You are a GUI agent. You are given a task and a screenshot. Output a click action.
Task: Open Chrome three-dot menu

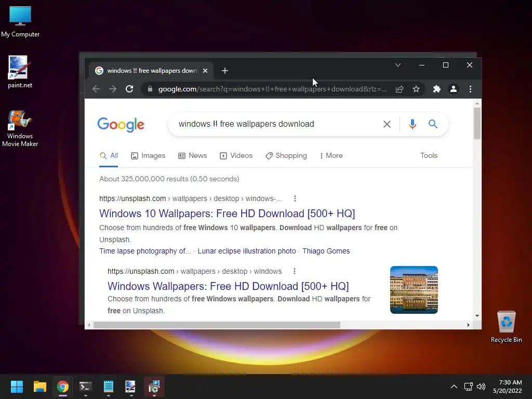470,89
